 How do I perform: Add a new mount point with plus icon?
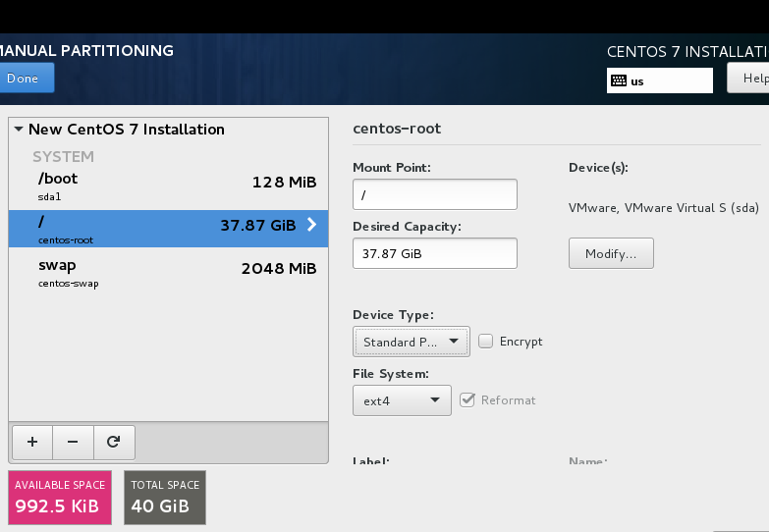(x=32, y=443)
